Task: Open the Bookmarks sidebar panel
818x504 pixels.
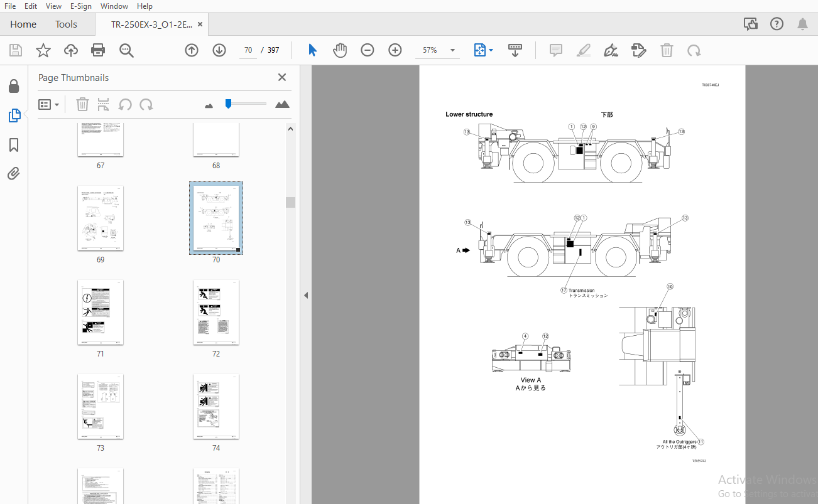Action: coord(13,145)
